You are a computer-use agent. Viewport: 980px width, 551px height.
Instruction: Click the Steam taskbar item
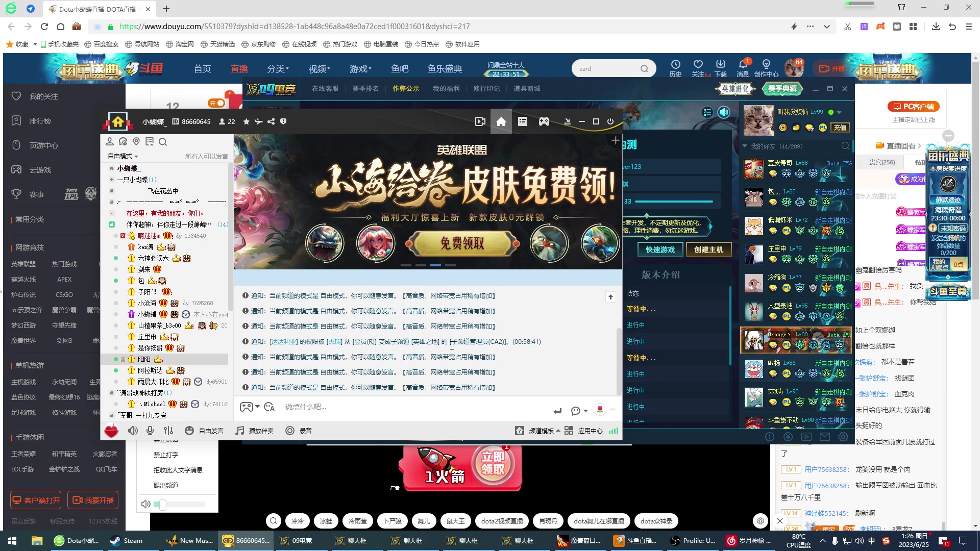[x=127, y=541]
